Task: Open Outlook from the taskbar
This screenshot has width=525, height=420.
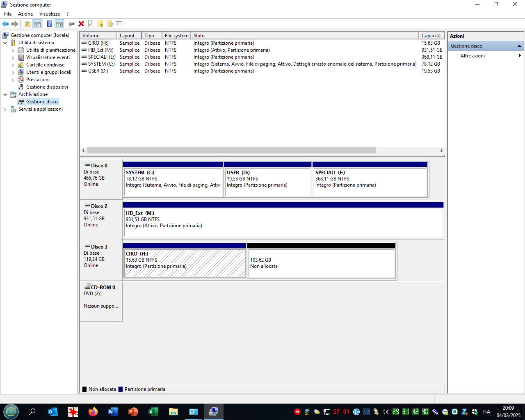Action: coord(53,412)
